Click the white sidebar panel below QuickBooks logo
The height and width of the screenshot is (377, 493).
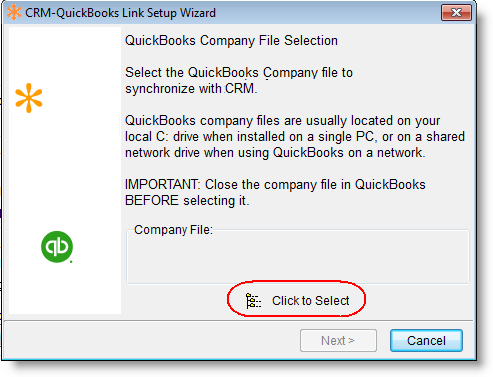(x=65, y=288)
